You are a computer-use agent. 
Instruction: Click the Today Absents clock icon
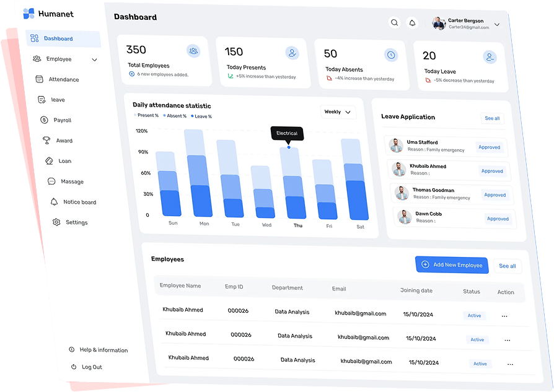tap(391, 55)
